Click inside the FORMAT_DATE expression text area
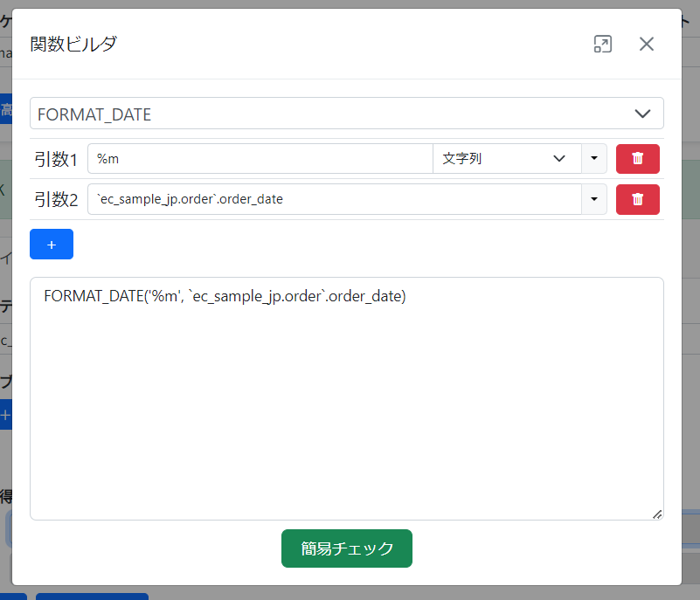 click(225, 297)
